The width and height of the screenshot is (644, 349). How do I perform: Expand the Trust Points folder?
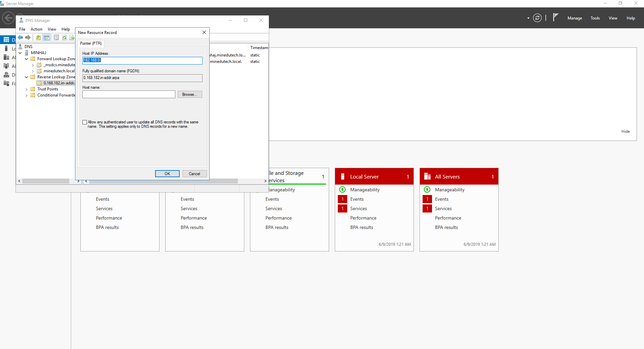pos(27,89)
